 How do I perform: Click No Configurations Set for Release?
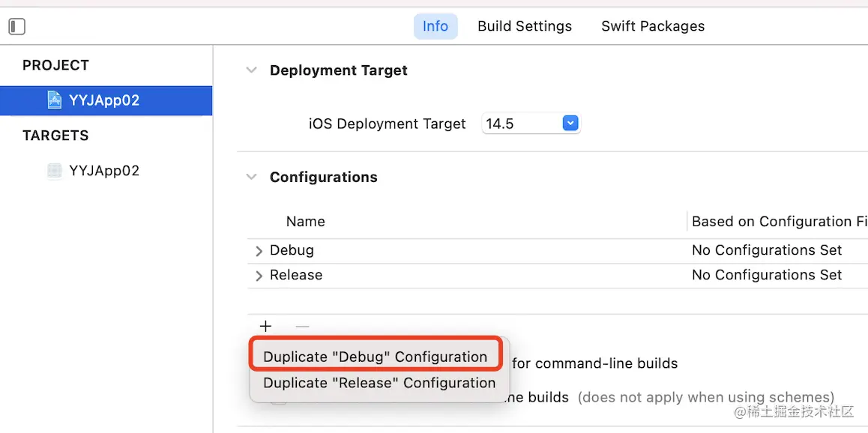coord(767,275)
